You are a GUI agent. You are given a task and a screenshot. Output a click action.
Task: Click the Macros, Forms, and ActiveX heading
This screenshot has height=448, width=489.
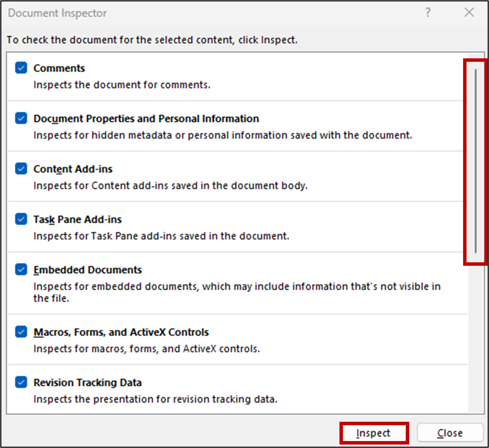121,332
